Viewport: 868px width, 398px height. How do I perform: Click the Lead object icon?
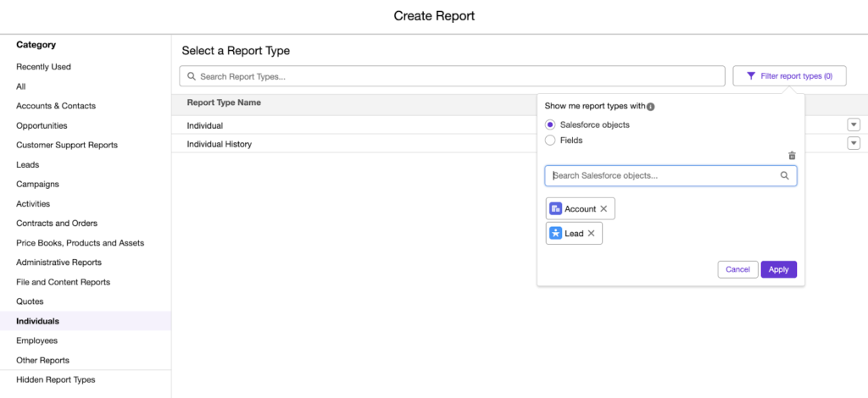[x=556, y=234]
